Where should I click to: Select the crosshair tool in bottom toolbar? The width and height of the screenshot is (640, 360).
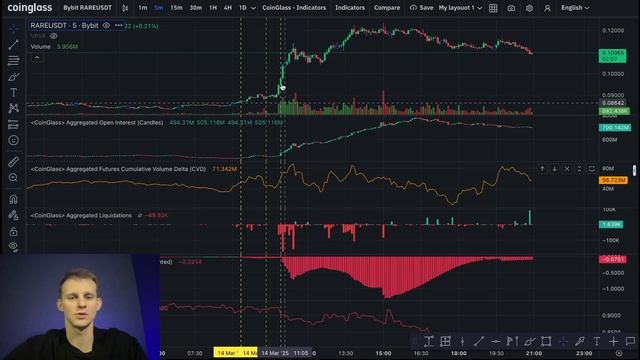(x=563, y=341)
